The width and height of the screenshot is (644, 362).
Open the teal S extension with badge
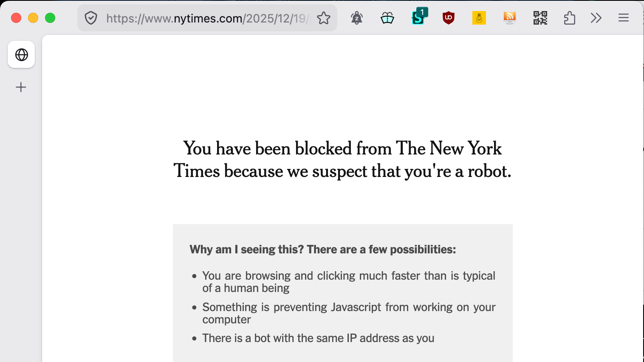419,17
